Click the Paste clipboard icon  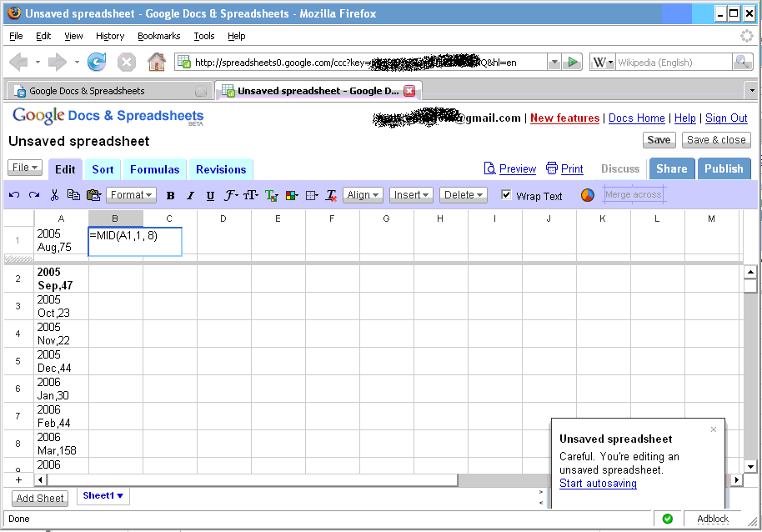pyautogui.click(x=93, y=195)
